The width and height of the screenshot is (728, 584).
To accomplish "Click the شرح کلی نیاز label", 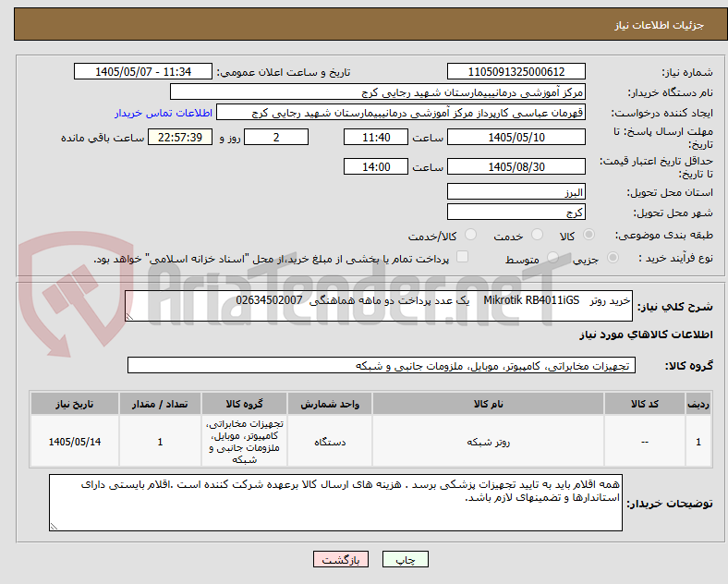I will 674,307.
